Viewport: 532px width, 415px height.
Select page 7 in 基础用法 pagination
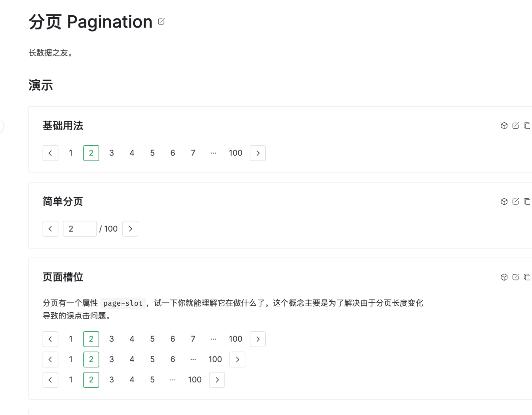click(193, 153)
